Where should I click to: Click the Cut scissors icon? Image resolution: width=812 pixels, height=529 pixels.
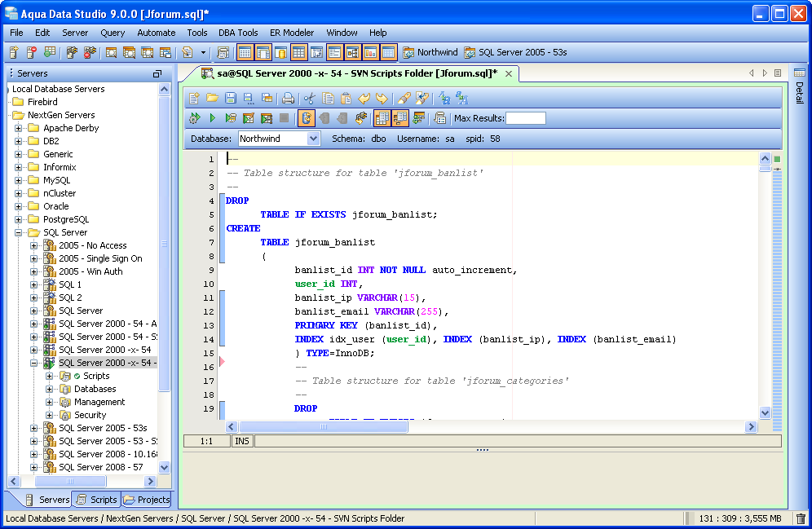pyautogui.click(x=309, y=99)
